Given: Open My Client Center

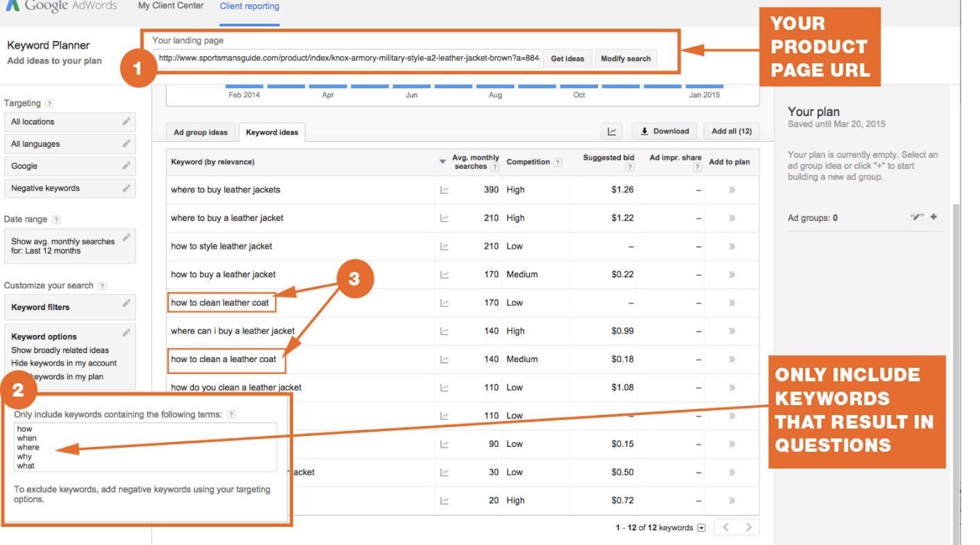Looking at the screenshot, I should coord(169,6).
